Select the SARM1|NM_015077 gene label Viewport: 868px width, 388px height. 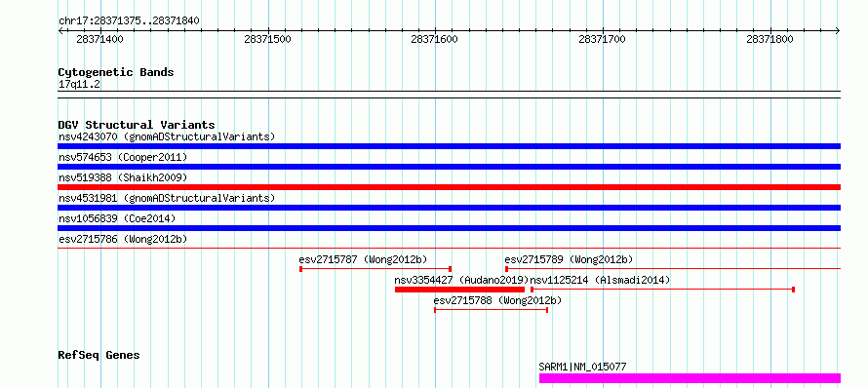coord(583,367)
